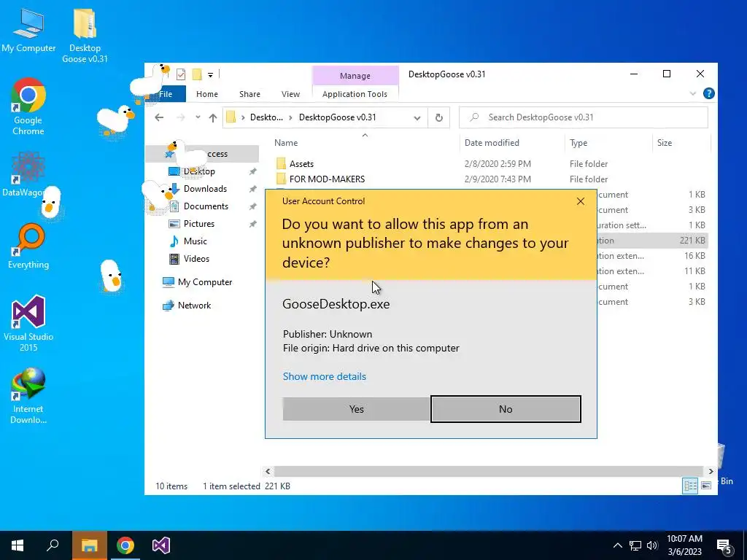Screen dimensions: 747x560
Task: Open Customize Quick Access Toolbar dropdown
Action: (x=210, y=75)
